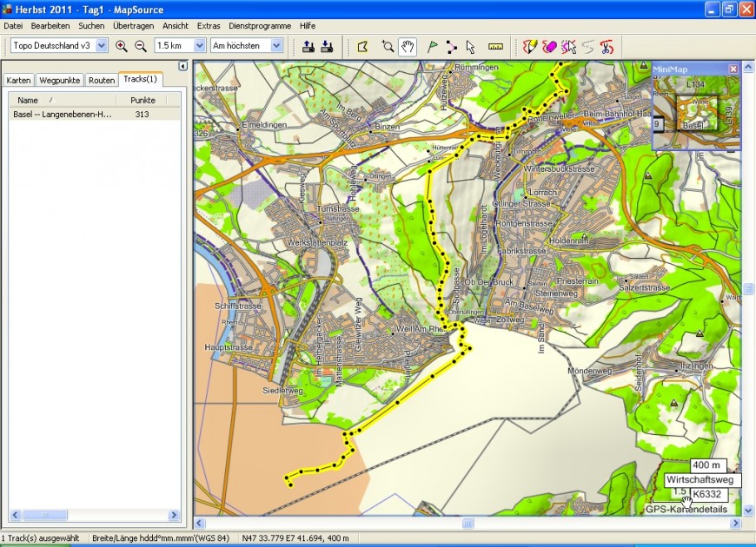
Task: Click the MiniMap overview thumbnail
Action: point(696,112)
